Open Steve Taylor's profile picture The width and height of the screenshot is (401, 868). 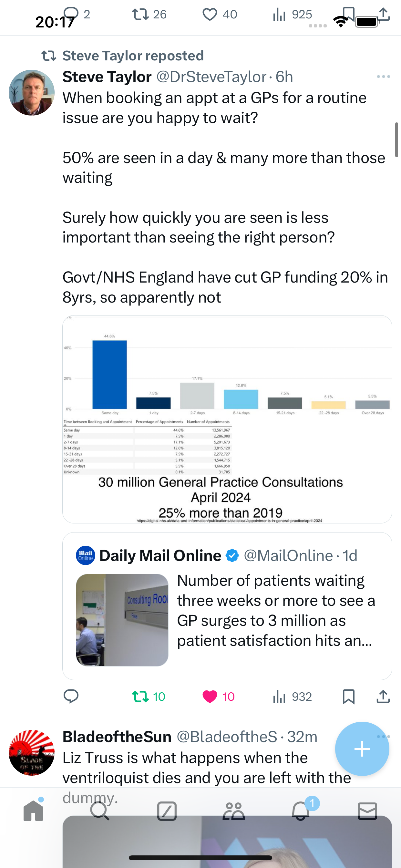click(32, 93)
